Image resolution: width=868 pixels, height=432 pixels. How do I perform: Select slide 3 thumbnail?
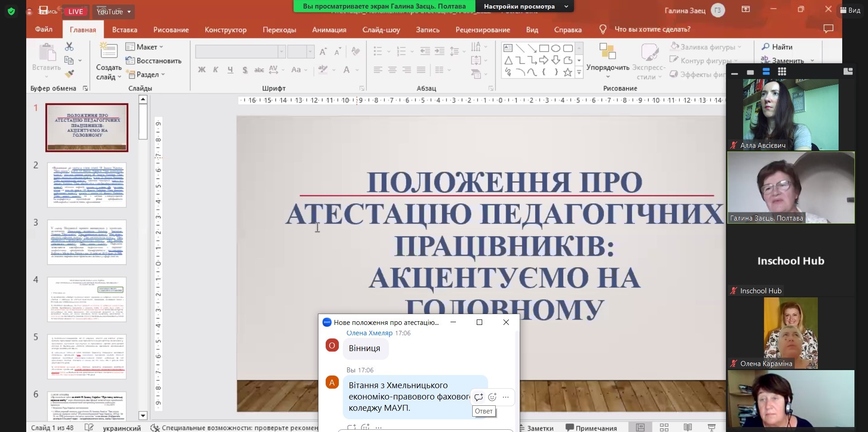pos(87,242)
